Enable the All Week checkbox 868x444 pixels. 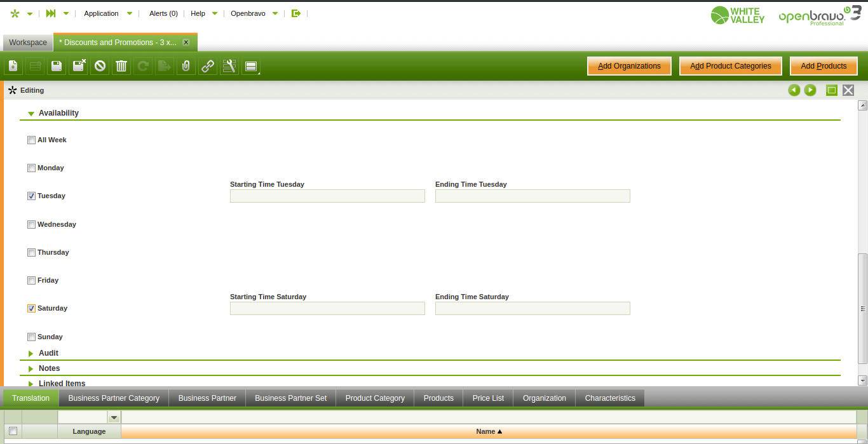click(31, 140)
